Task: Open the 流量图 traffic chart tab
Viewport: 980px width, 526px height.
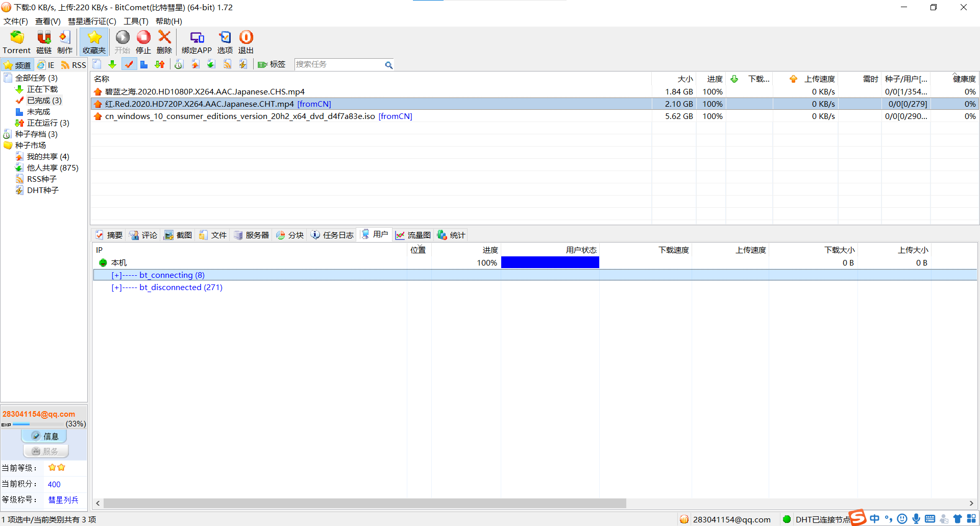Action: tap(413, 235)
